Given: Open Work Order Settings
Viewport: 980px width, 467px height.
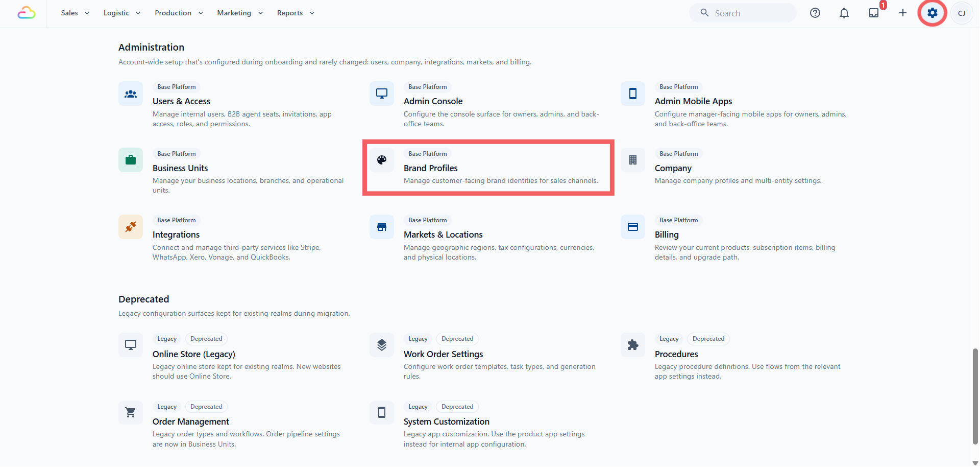Looking at the screenshot, I should tap(443, 354).
